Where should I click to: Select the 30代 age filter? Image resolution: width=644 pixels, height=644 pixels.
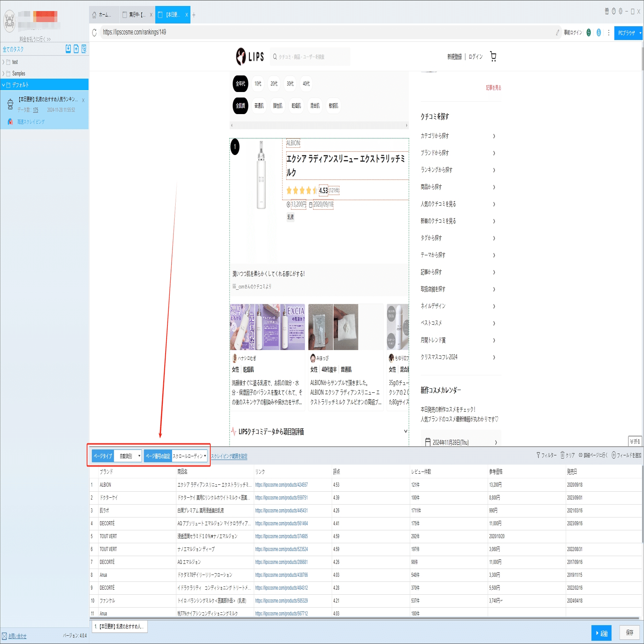[290, 84]
